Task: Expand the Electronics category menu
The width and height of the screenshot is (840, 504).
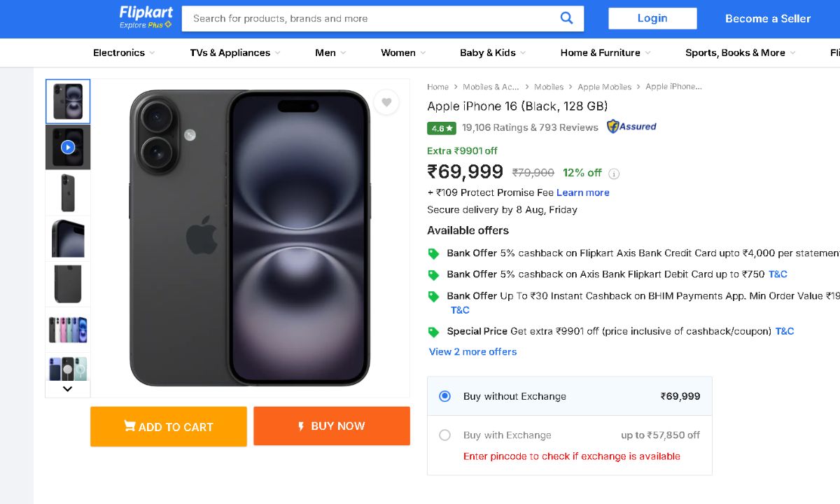Action: 124,52
